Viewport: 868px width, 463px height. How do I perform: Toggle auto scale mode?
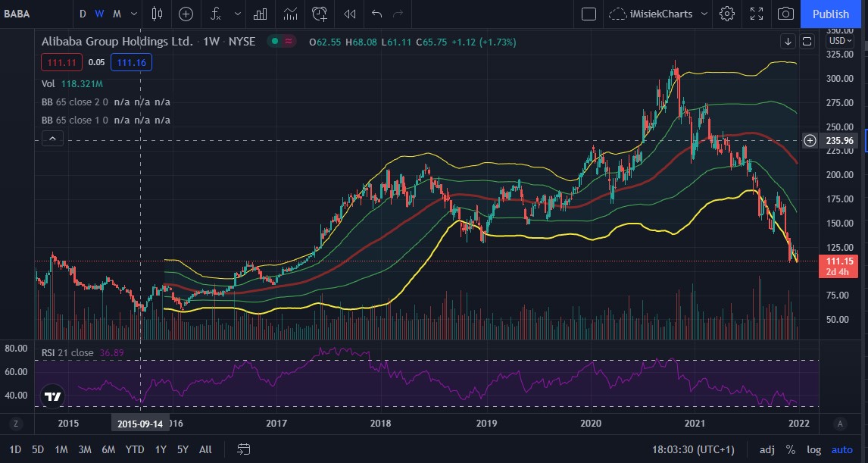(x=842, y=449)
